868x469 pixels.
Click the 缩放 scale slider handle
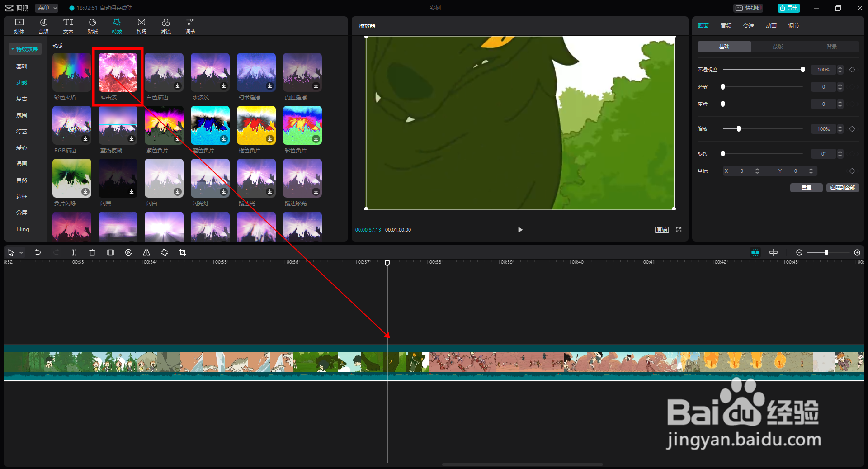pos(739,129)
